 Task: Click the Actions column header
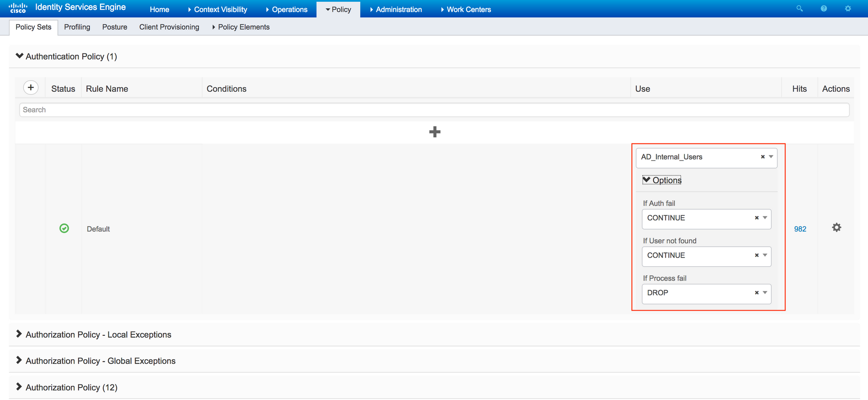(x=836, y=89)
